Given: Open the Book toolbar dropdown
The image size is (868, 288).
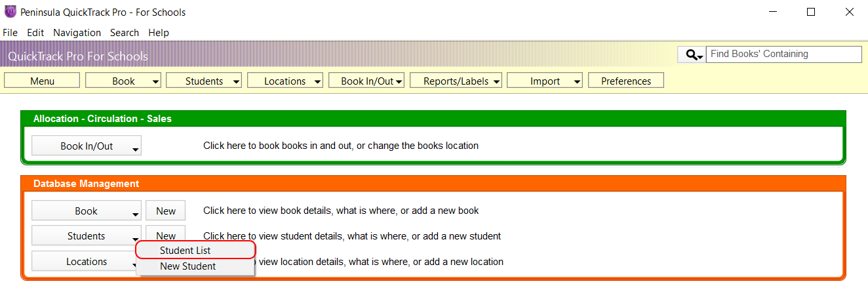Looking at the screenshot, I should tap(123, 81).
